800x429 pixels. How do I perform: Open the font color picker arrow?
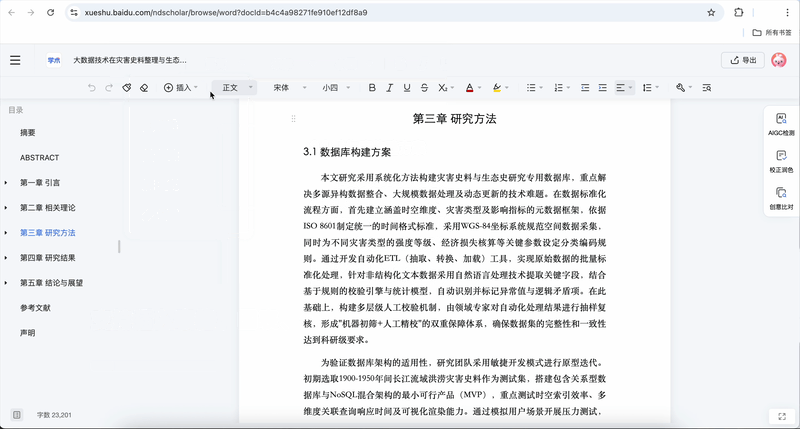(480, 88)
